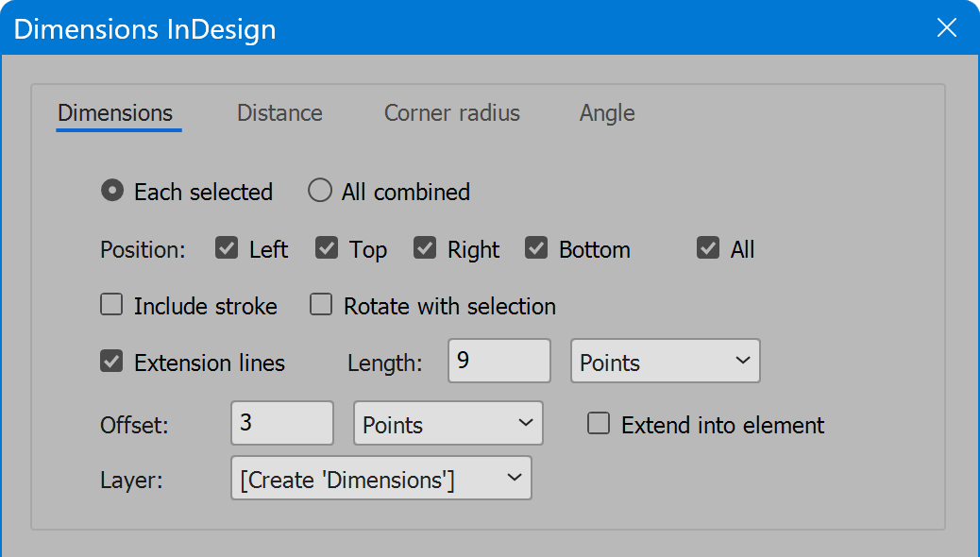980x557 pixels.
Task: Click the 'Layer:' label text
Action: pyautogui.click(x=131, y=481)
